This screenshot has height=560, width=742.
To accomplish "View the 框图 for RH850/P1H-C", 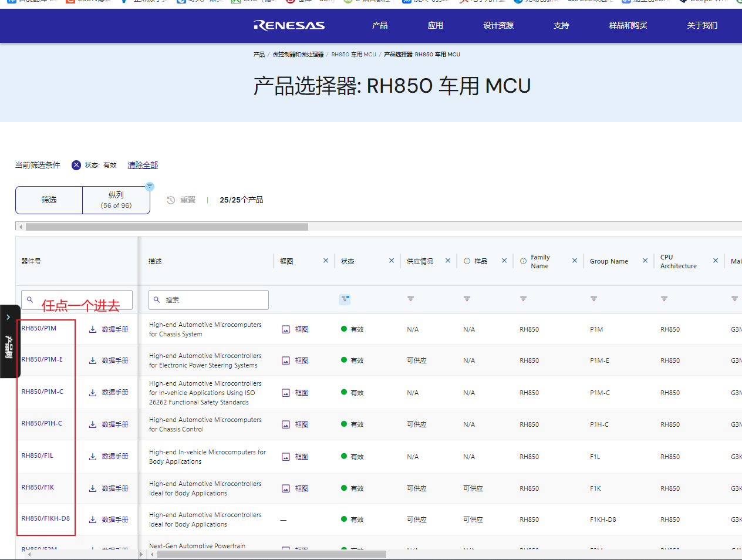I will pos(295,424).
